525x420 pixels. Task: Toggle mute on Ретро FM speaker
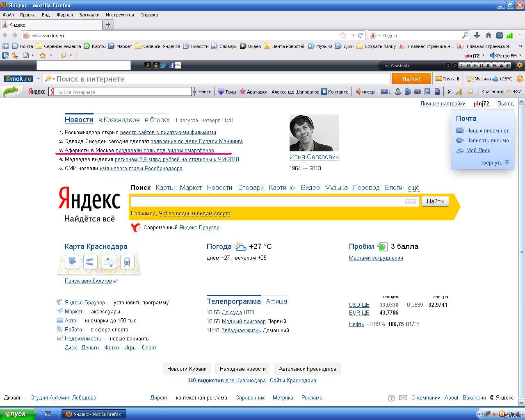tap(493, 55)
